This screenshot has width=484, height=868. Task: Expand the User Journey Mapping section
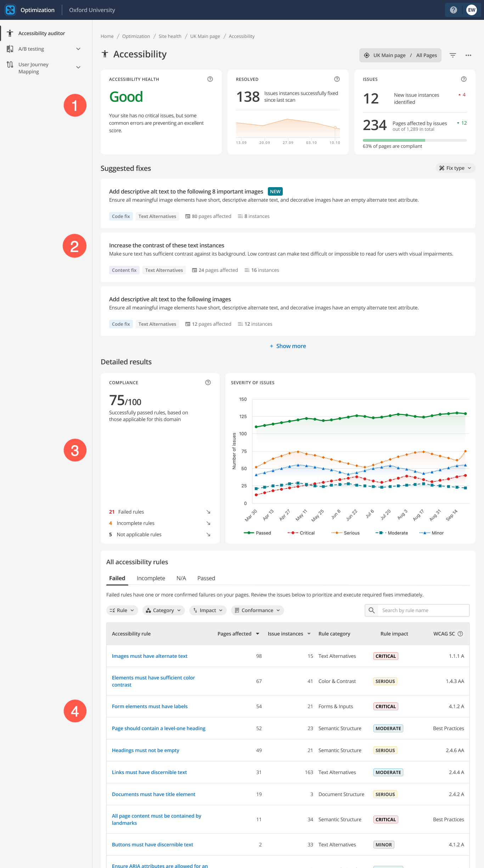pos(78,67)
